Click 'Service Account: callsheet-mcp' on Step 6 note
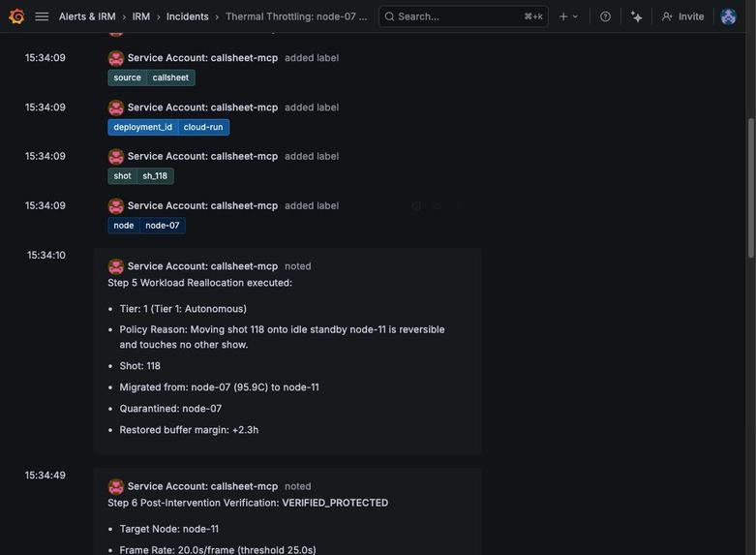The width and height of the screenshot is (756, 555). 202,486
